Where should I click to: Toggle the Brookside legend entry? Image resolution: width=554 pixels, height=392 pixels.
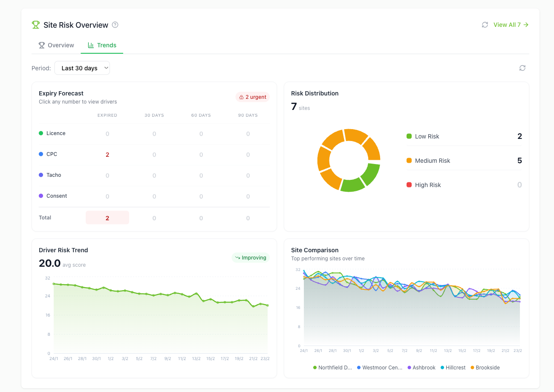click(x=485, y=367)
